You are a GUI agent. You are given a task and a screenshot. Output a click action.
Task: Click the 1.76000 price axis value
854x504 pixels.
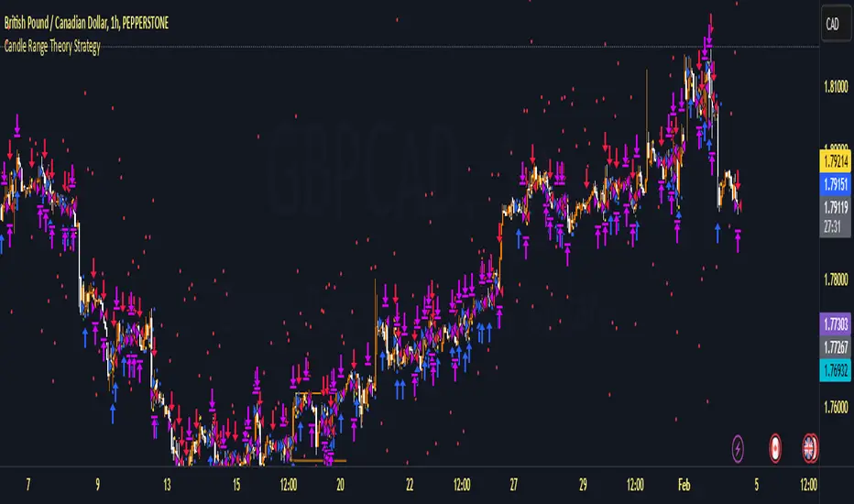pyautogui.click(x=836, y=407)
